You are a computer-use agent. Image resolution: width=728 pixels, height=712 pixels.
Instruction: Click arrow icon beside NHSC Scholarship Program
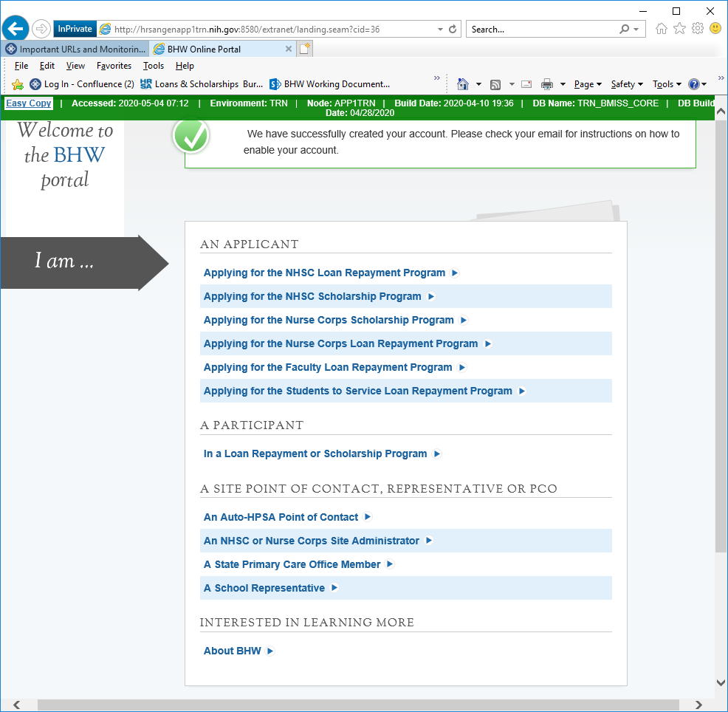point(431,296)
